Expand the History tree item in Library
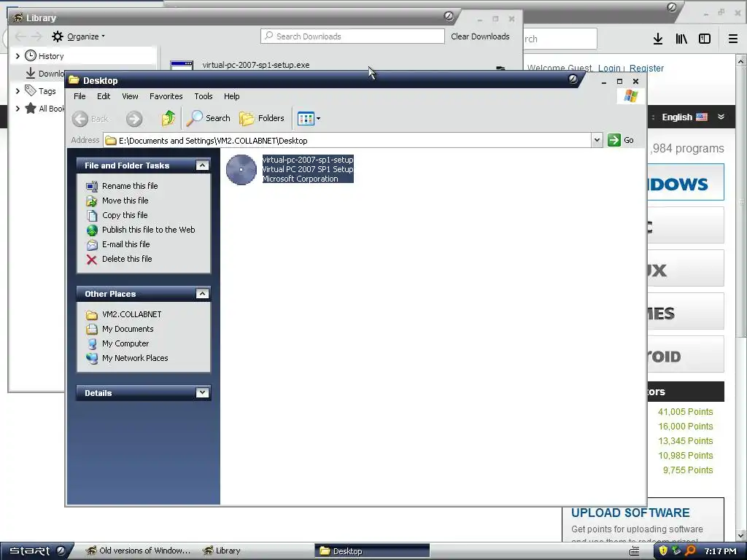This screenshot has width=747, height=560. coord(18,55)
